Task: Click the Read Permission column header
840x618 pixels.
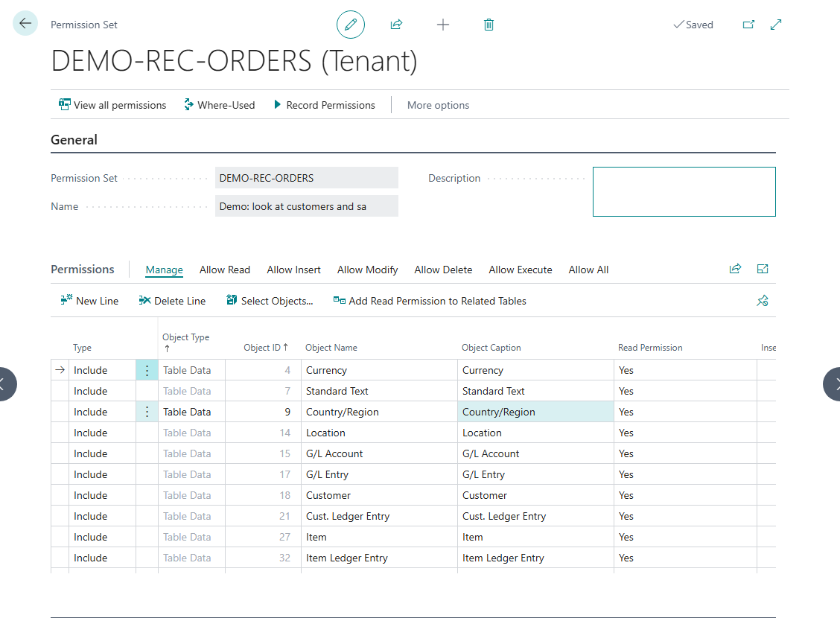Action: (x=650, y=348)
